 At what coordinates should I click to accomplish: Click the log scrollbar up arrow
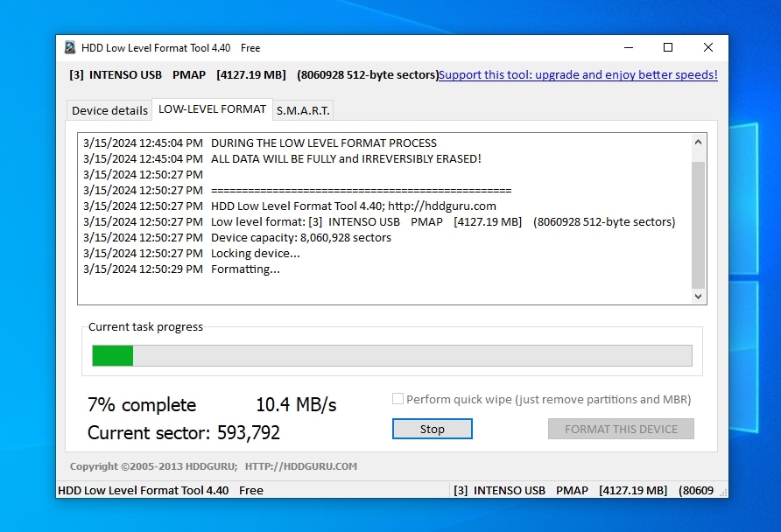tap(698, 142)
